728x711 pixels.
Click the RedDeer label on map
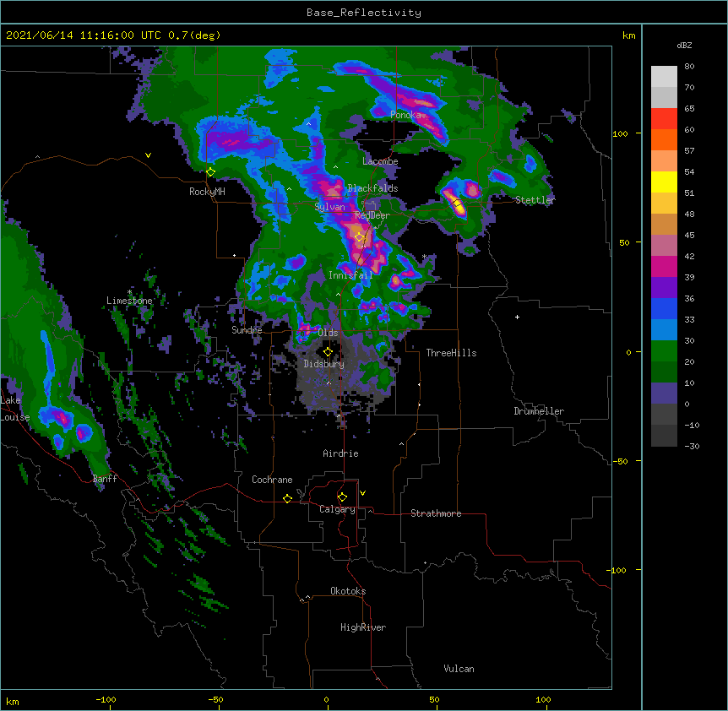click(372, 215)
